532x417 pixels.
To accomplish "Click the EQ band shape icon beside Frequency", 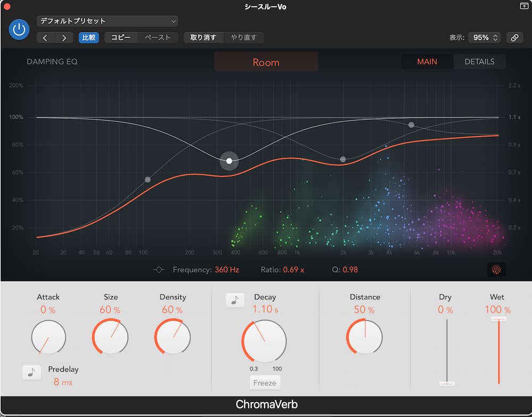I will (159, 269).
